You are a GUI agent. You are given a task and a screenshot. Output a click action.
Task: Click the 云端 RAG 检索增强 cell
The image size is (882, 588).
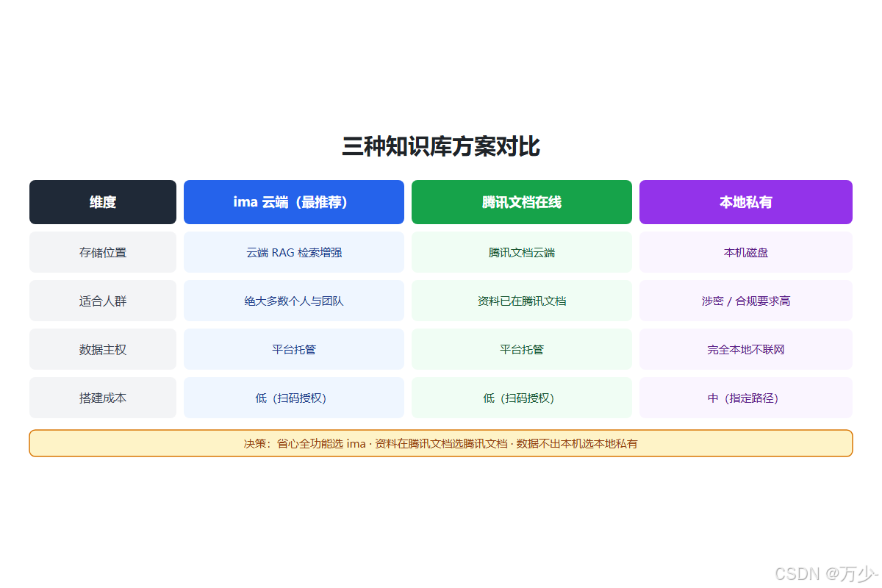(x=294, y=252)
